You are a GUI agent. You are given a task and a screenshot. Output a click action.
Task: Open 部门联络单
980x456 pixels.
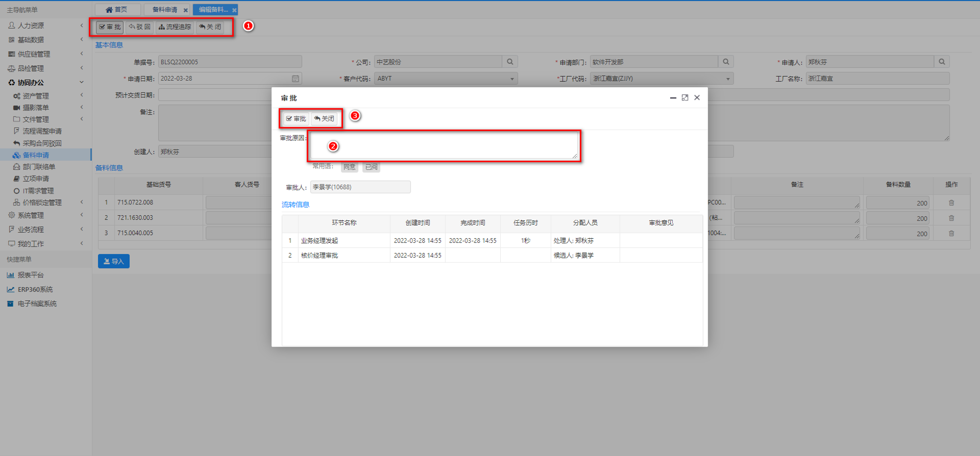pos(46,167)
